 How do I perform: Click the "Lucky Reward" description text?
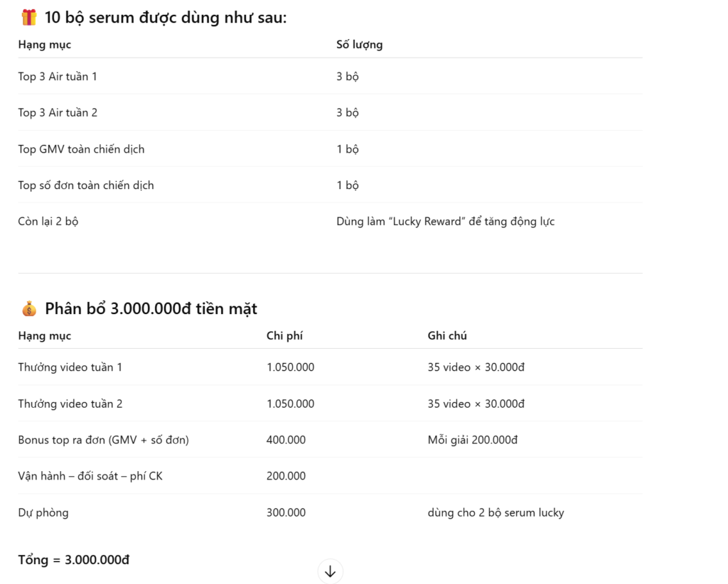point(445,222)
